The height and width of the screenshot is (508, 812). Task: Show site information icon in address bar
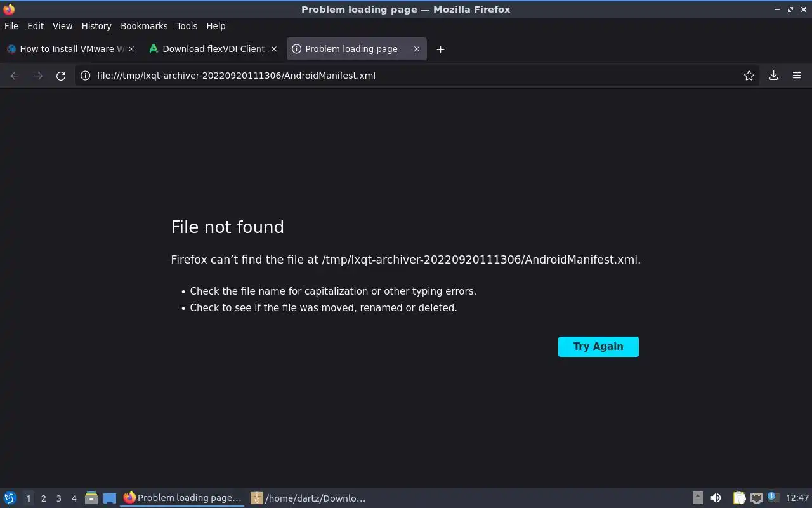(86, 76)
